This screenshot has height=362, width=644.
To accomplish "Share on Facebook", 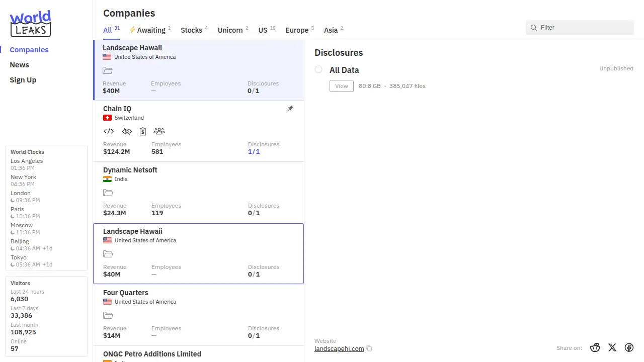I will coord(629,347).
